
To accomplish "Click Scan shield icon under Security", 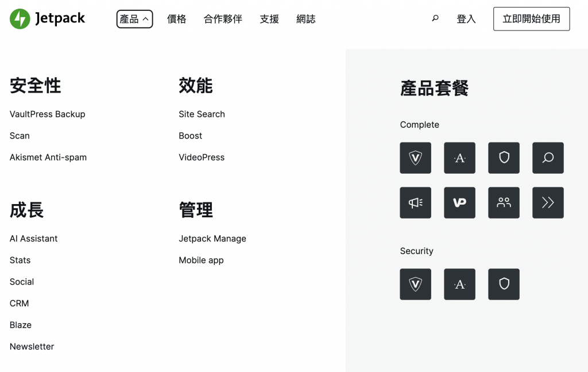I will click(x=504, y=284).
